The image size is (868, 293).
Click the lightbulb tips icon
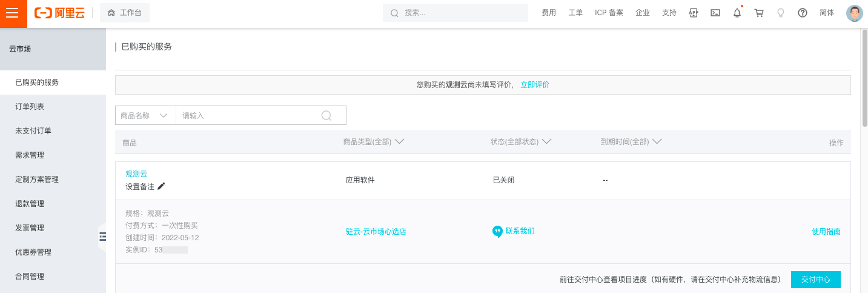pos(781,13)
